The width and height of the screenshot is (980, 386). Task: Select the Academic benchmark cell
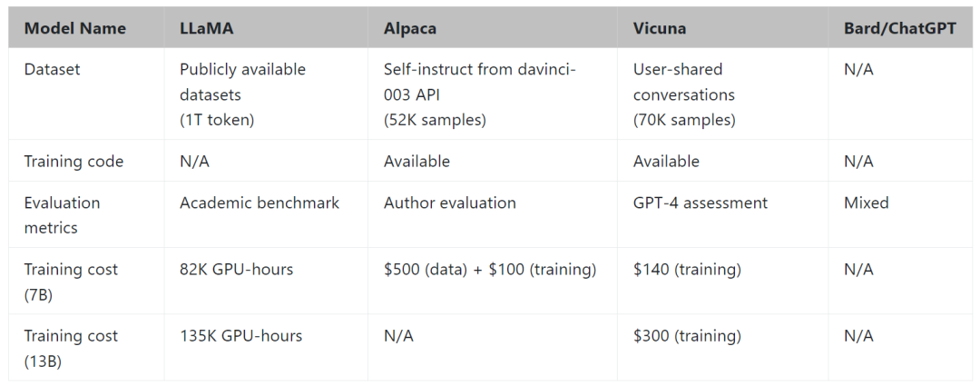(260, 203)
